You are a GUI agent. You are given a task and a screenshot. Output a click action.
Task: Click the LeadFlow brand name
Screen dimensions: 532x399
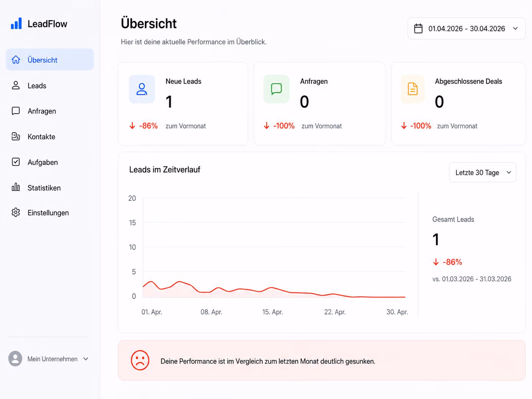(x=47, y=24)
